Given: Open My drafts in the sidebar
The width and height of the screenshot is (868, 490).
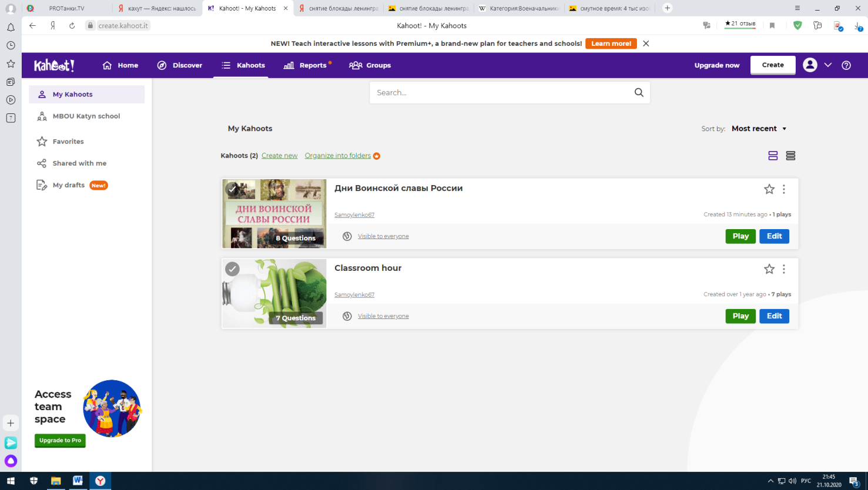Looking at the screenshot, I should (x=86, y=185).
